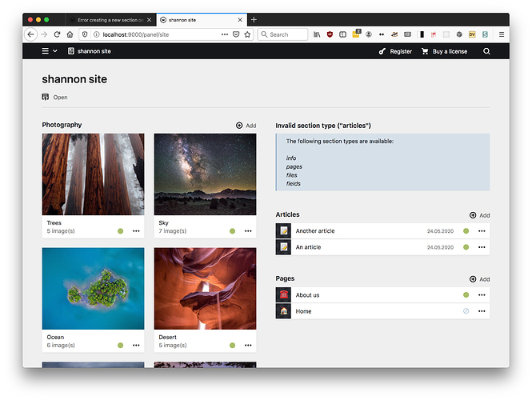
Task: Open the Desert album thumbnail
Action: tap(205, 288)
